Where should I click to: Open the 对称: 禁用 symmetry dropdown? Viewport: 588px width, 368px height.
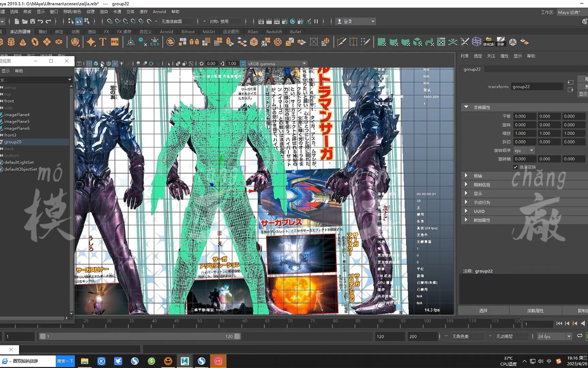[x=225, y=22]
